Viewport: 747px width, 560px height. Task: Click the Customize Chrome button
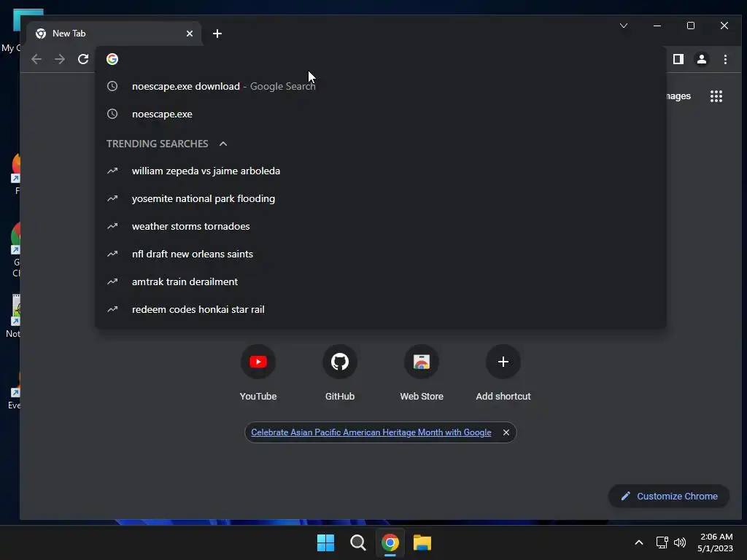click(669, 496)
